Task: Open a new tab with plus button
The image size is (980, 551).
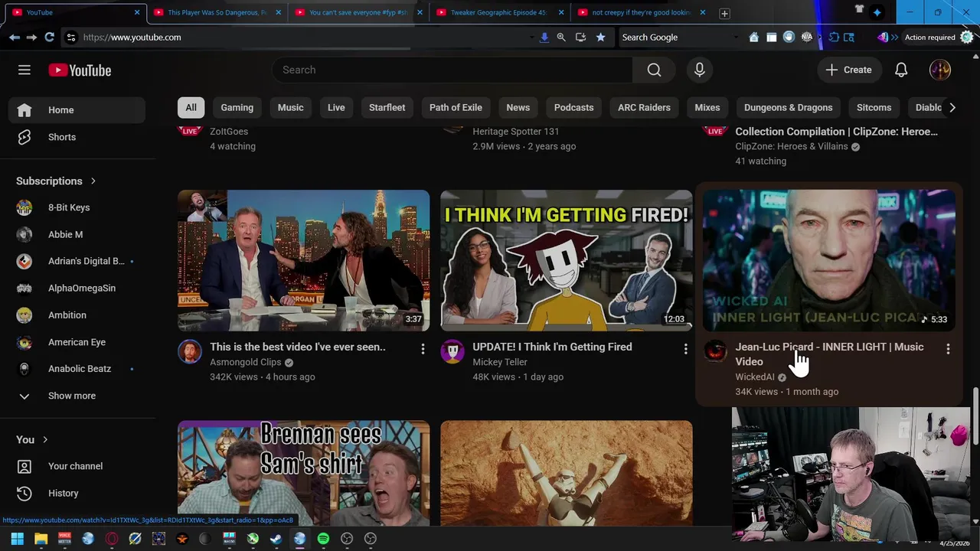Action: click(x=724, y=13)
